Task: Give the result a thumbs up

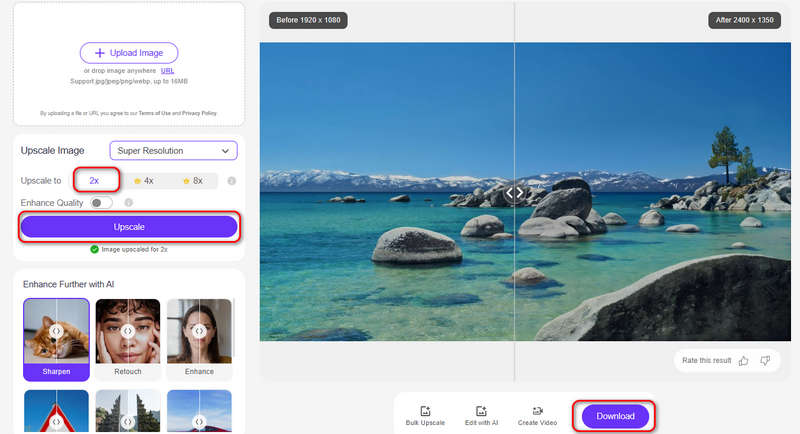Action: click(x=743, y=361)
